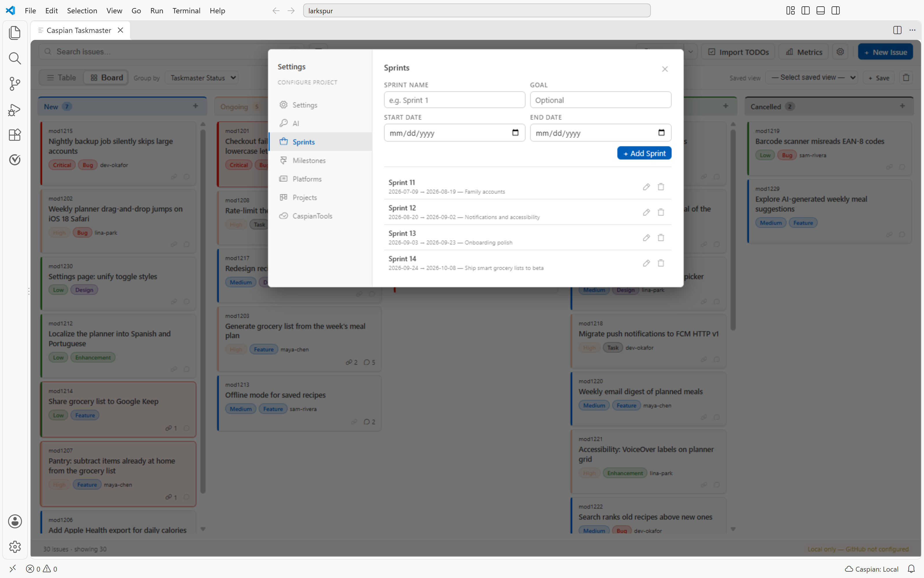Edit Sprint 12 with pencil icon
This screenshot has width=924, height=578.
(646, 212)
